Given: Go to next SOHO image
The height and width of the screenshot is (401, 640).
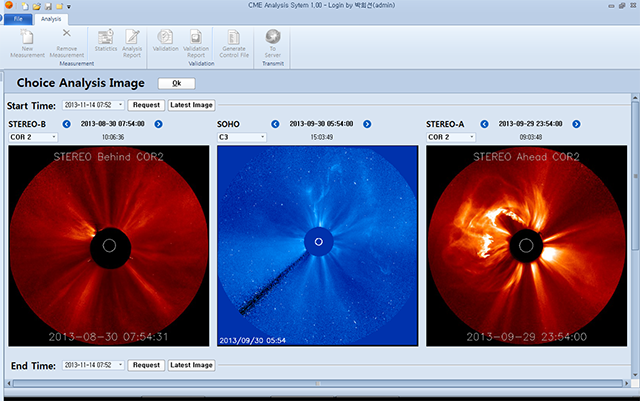Looking at the screenshot, I should (367, 124).
